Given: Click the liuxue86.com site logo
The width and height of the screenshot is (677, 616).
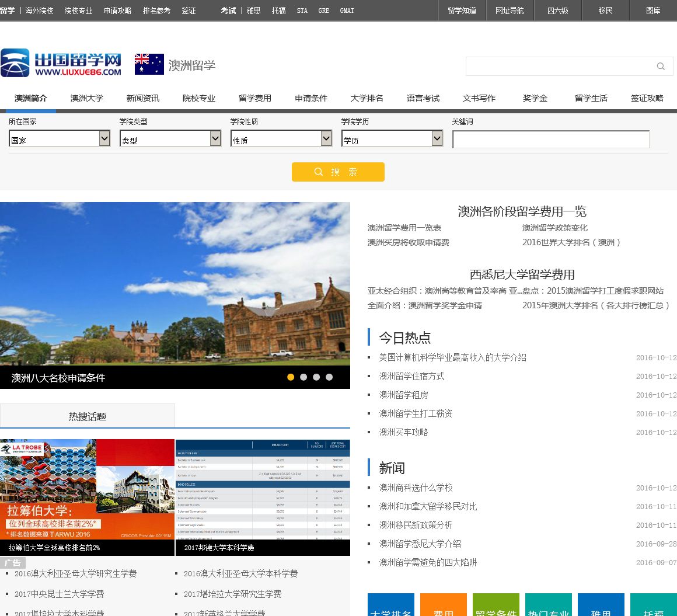Looking at the screenshot, I should point(61,63).
